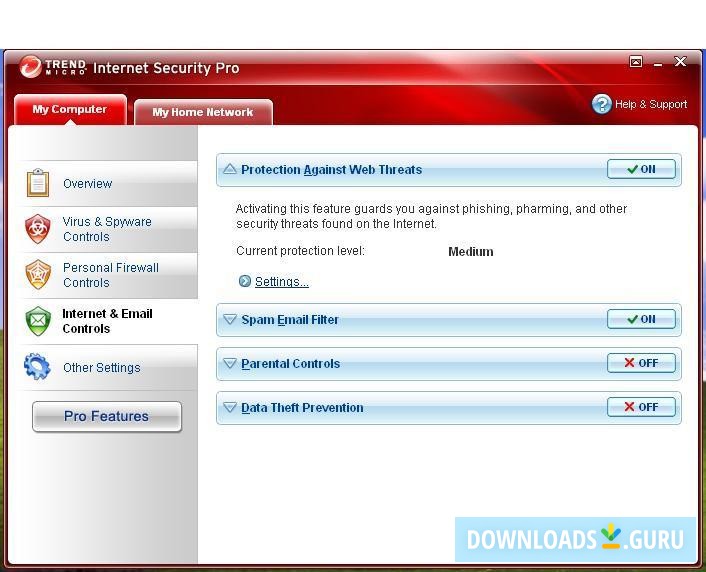The height and width of the screenshot is (572, 706).
Task: Toggle the Spam Email Filter ON button
Action: (x=641, y=319)
